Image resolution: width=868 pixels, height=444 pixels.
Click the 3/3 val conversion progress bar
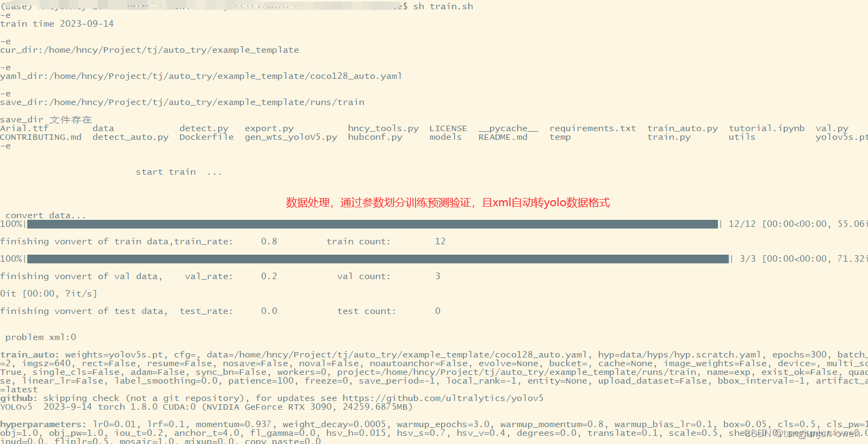(378, 259)
